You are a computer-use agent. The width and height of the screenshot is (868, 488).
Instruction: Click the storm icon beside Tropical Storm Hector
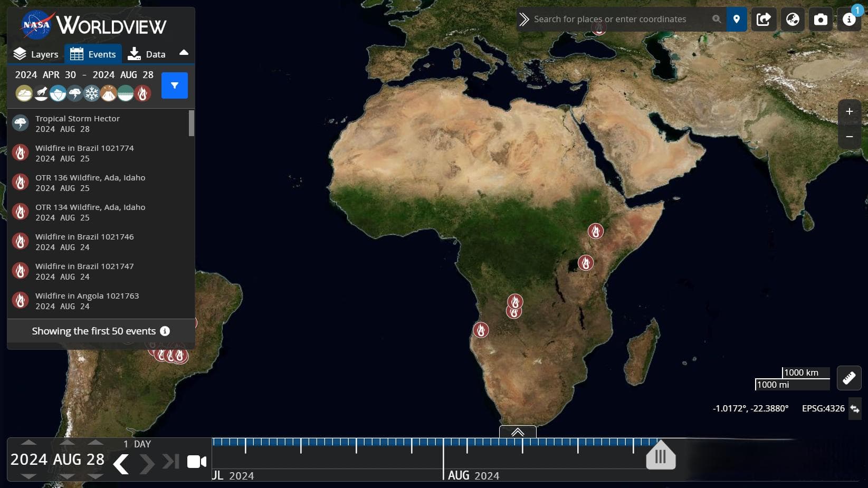(x=21, y=123)
